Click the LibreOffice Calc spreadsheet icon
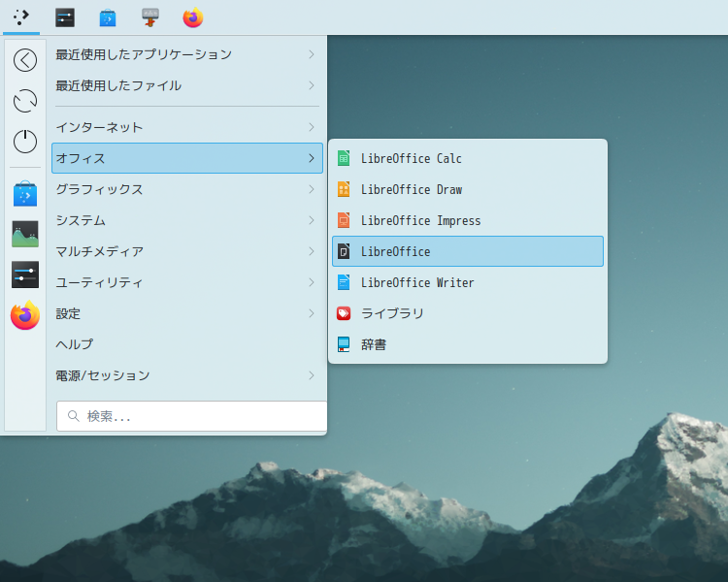The image size is (728, 582). 344,159
